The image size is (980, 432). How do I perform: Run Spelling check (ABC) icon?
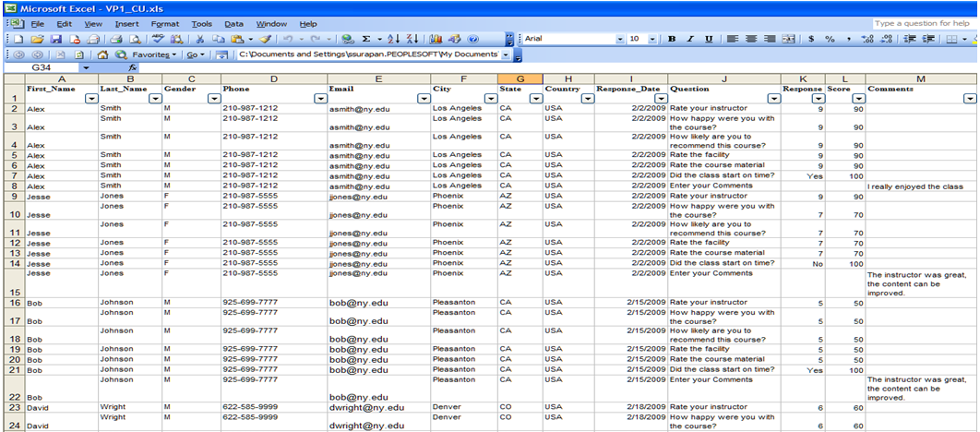tap(158, 39)
